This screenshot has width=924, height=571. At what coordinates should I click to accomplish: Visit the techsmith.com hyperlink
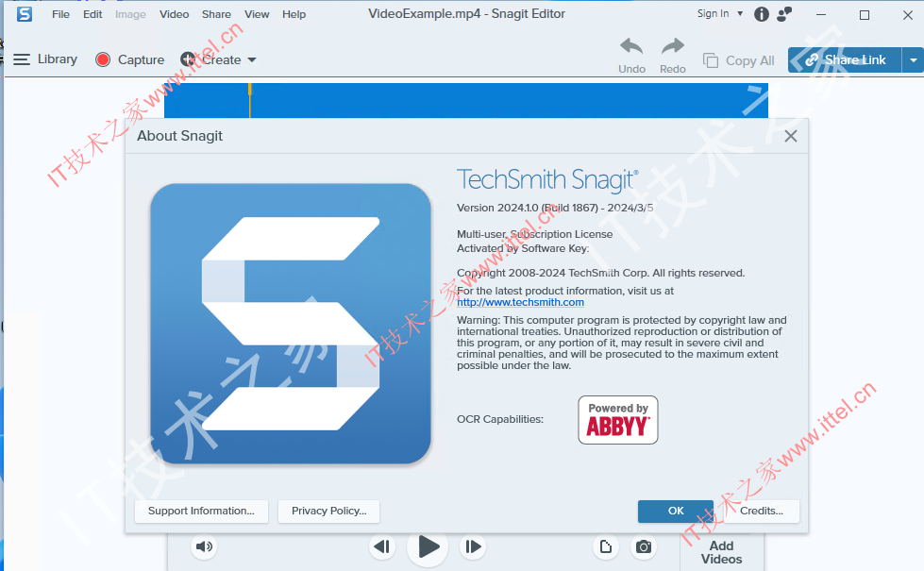[520, 302]
